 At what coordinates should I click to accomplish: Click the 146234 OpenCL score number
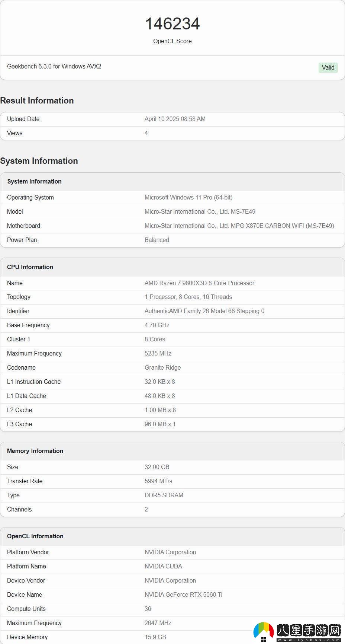pyautogui.click(x=172, y=24)
